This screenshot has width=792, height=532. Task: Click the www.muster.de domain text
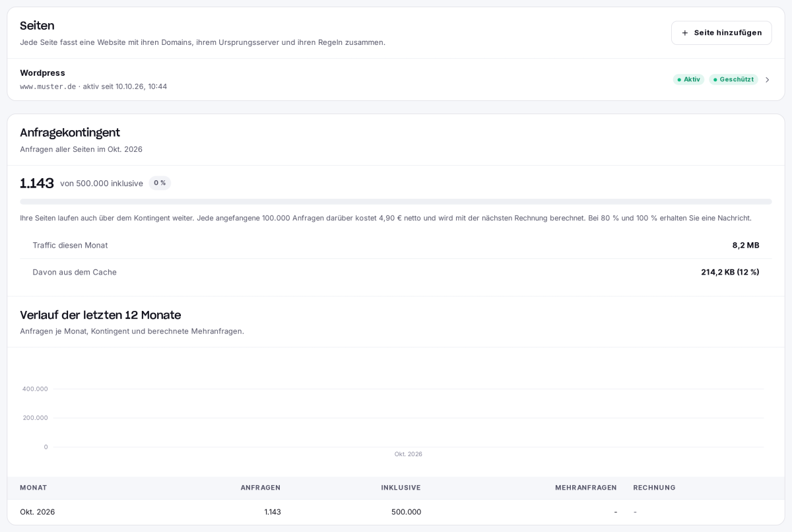pos(48,86)
